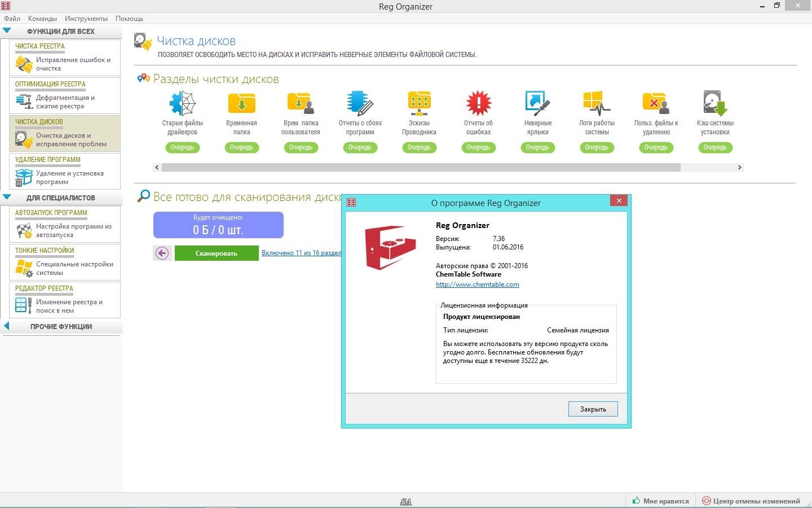Click the magnifier icon next to scan heading
Viewport: 812px width, 508px height.
click(144, 196)
